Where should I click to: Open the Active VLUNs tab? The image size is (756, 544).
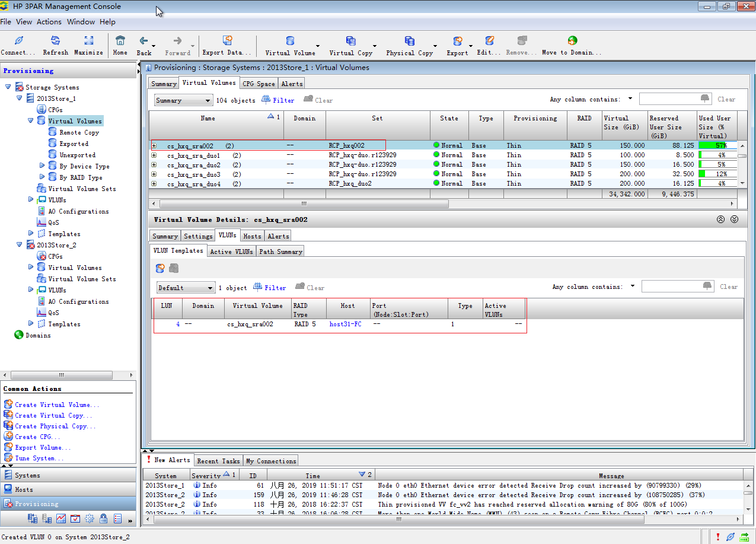pos(231,252)
